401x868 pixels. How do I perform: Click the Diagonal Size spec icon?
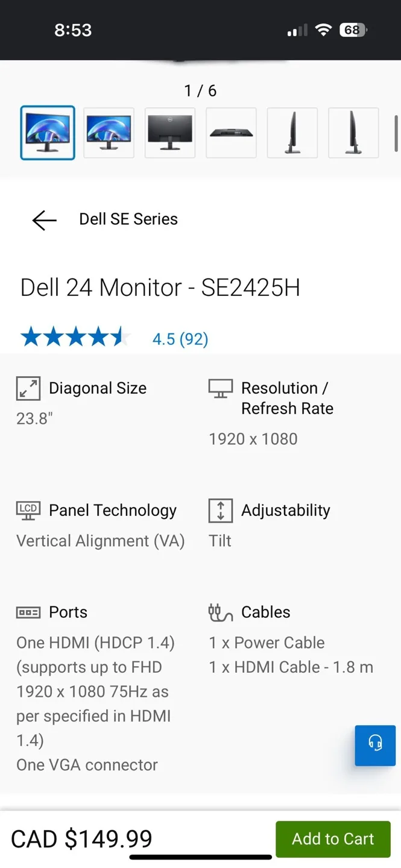click(x=28, y=388)
